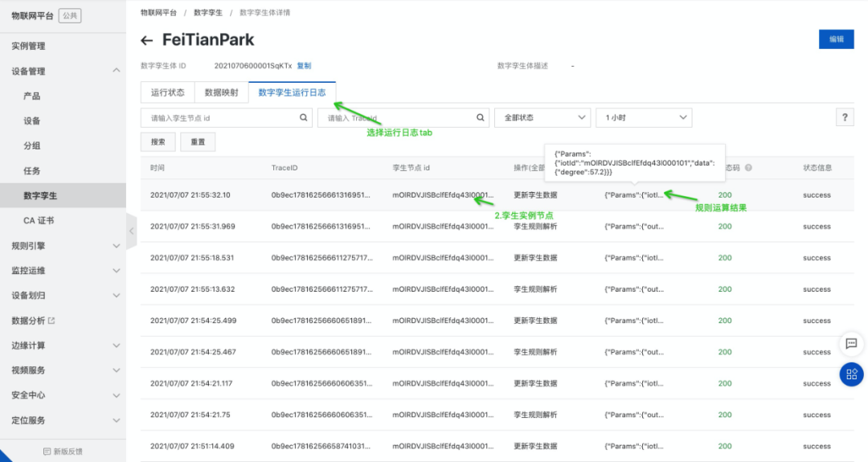This screenshot has width=868, height=462.
Task: Click the info icon beside status code header
Action: pos(748,168)
